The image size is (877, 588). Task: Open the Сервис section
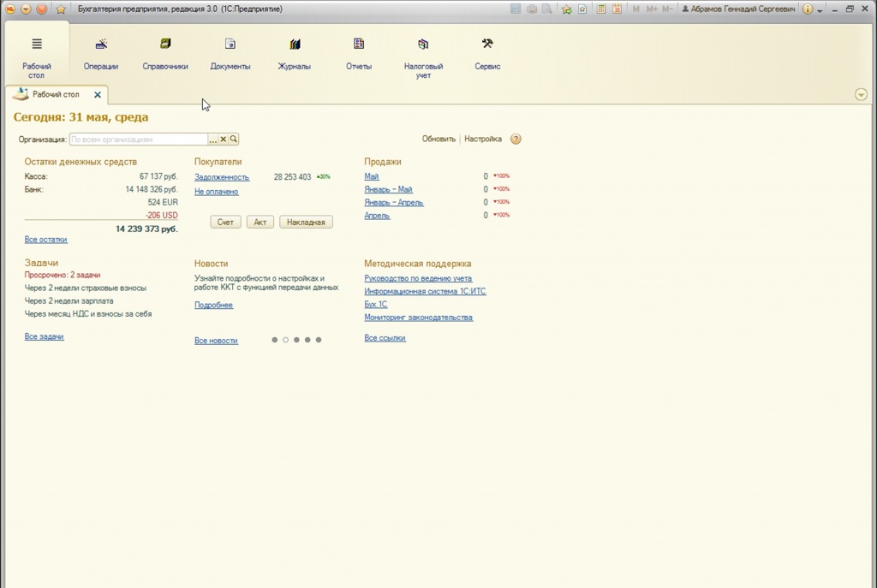487,56
